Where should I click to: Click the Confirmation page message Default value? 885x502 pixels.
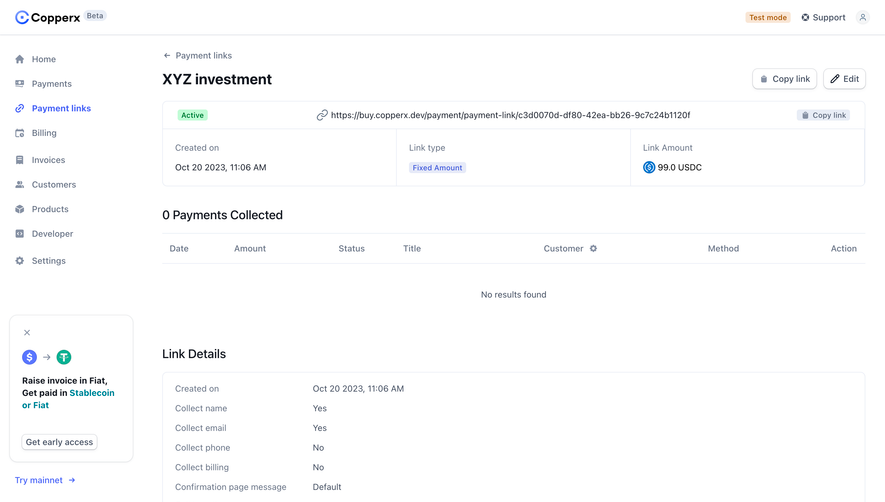point(327,487)
